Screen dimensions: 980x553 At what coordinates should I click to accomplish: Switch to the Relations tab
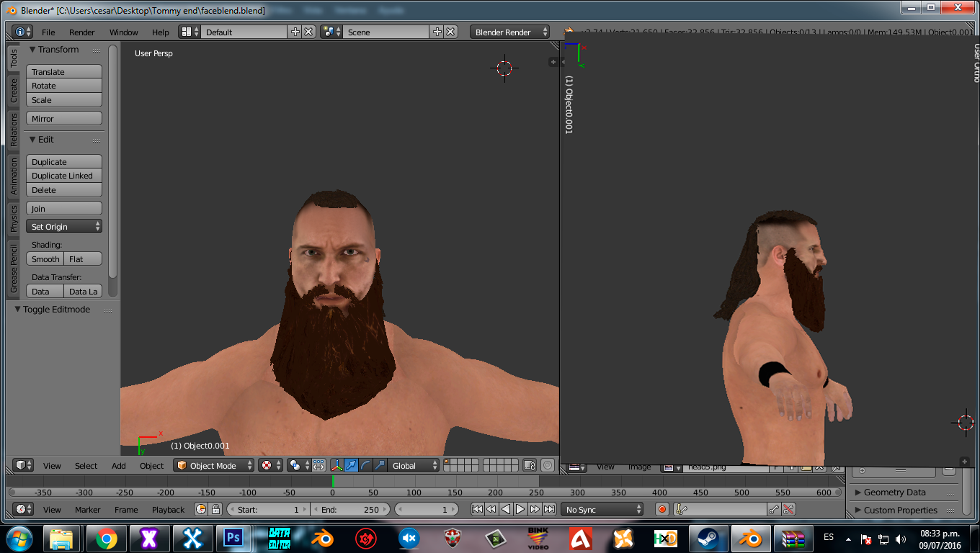14,130
